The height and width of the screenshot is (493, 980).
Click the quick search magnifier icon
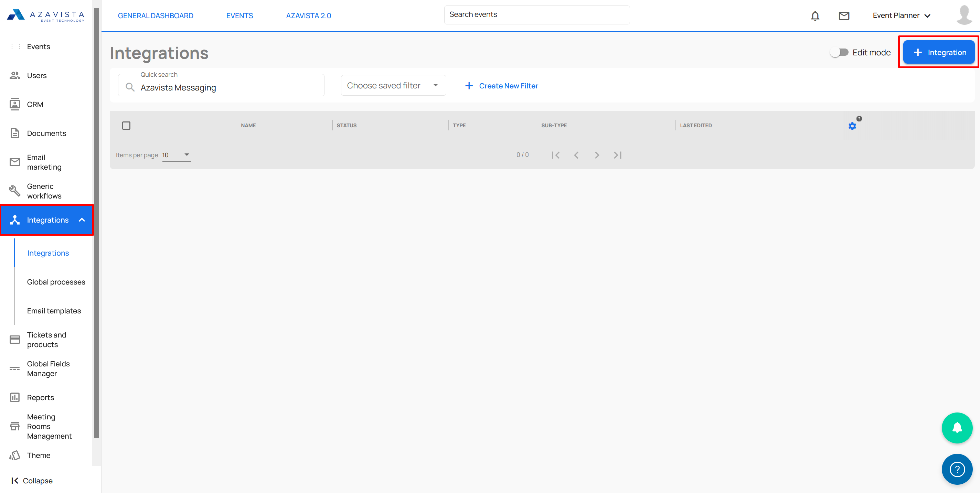click(x=130, y=87)
